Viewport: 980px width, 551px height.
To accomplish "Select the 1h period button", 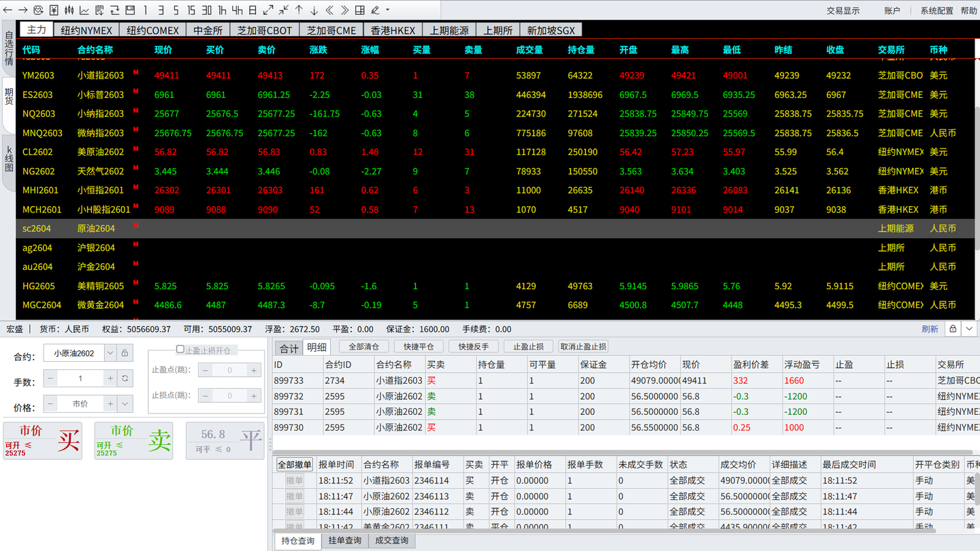I will click(222, 10).
